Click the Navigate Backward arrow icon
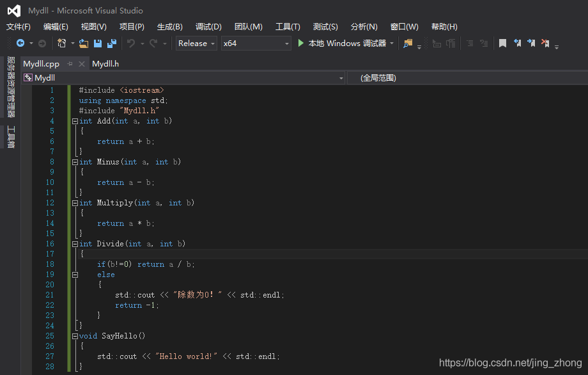 coord(20,44)
